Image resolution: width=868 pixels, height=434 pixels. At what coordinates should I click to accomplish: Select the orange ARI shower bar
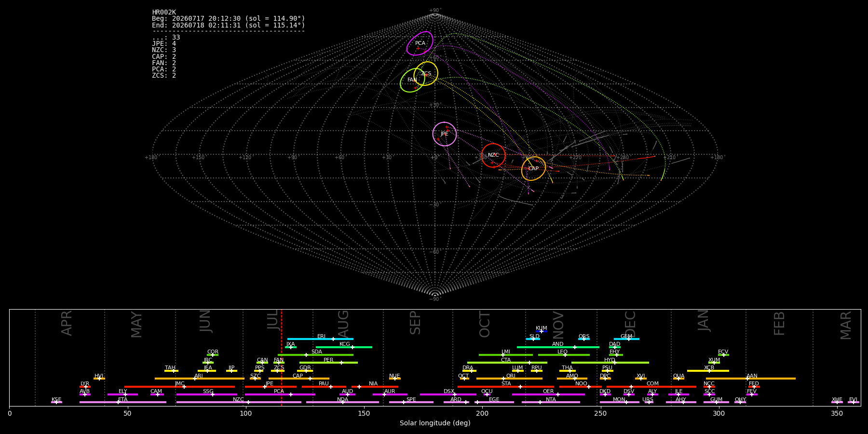200,379
